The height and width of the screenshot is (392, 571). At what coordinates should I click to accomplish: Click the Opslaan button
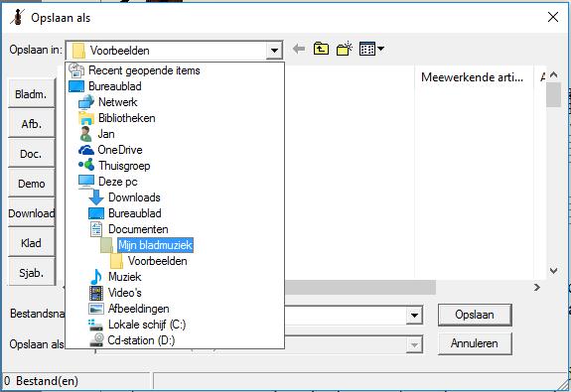(x=475, y=315)
